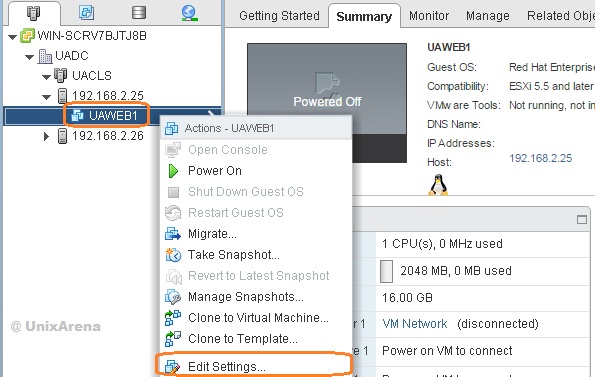Viewport: 595px width, 377px height.
Task: Click the Restart Guest OS icon
Action: pos(173,213)
